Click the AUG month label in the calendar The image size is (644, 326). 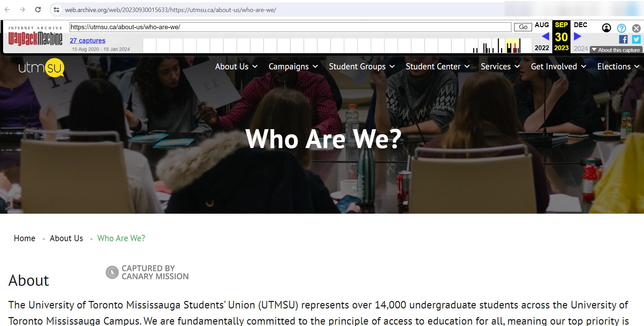pyautogui.click(x=542, y=25)
